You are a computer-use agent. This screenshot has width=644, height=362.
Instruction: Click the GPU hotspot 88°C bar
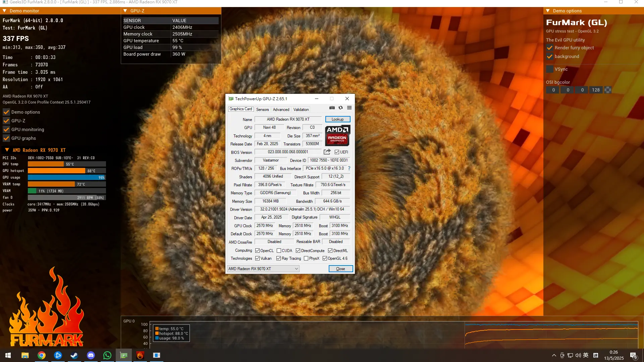click(x=67, y=171)
